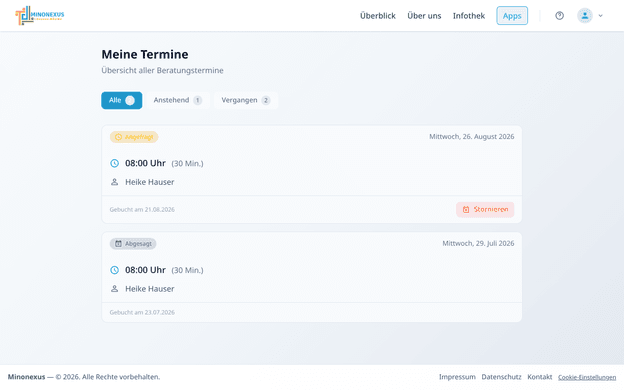Open the help question-mark icon
This screenshot has width=624, height=390.
pyautogui.click(x=560, y=16)
